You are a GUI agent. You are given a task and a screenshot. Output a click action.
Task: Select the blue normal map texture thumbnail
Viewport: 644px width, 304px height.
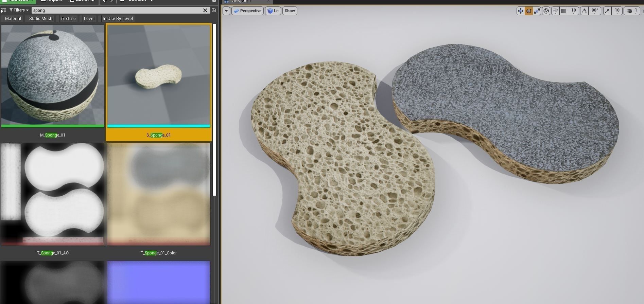(x=159, y=282)
